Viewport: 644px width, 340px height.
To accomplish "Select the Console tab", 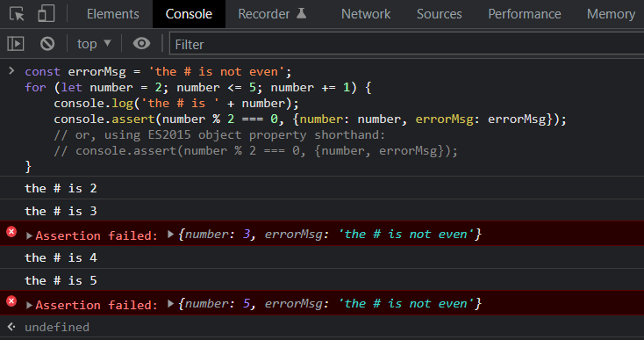I will tap(189, 14).
